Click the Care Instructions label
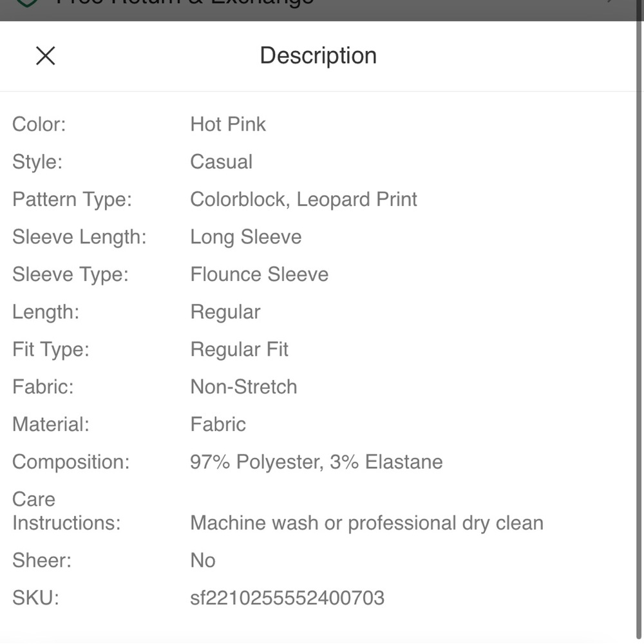The width and height of the screenshot is (644, 644). (66, 511)
